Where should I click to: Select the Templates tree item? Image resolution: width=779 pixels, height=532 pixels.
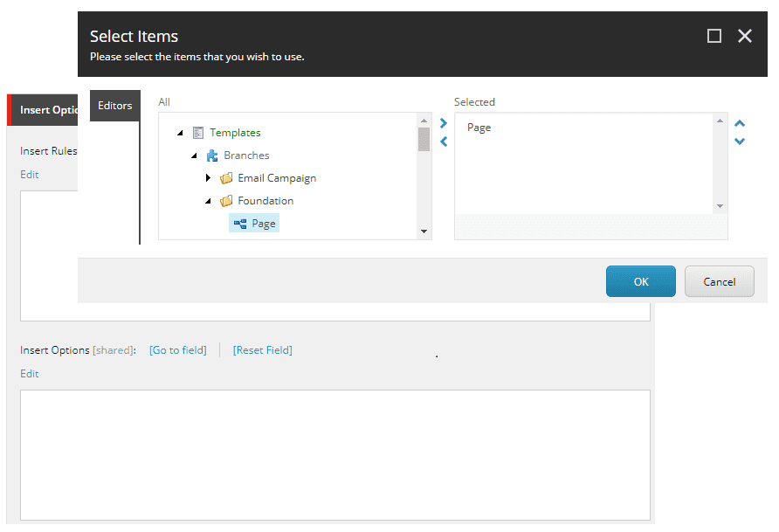(x=235, y=133)
